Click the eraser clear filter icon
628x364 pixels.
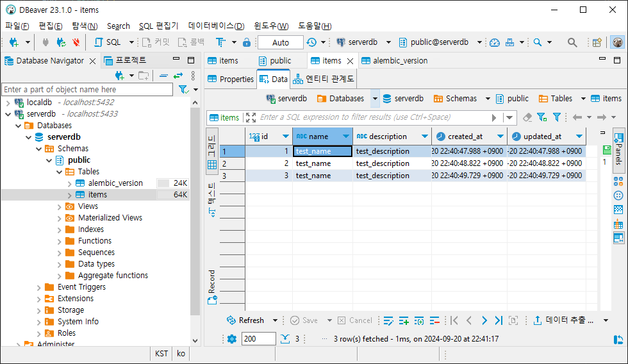(527, 117)
